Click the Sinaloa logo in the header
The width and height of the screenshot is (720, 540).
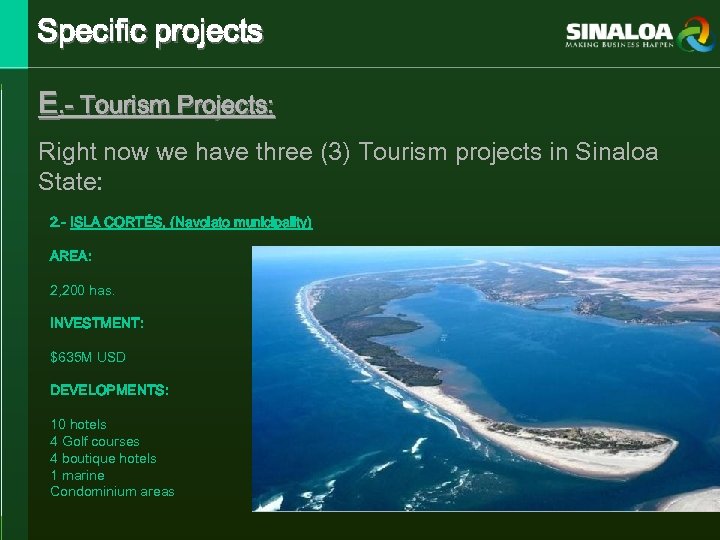pyautogui.click(x=640, y=34)
